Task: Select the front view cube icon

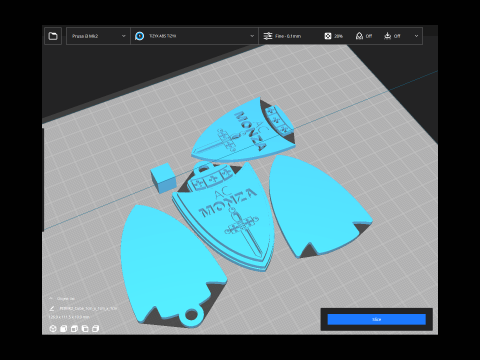Action: coord(63,329)
